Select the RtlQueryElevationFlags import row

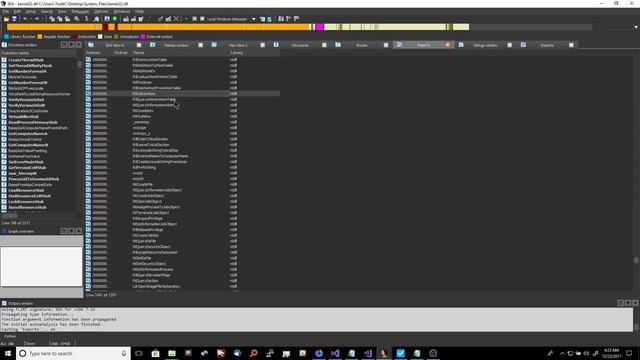click(182, 275)
